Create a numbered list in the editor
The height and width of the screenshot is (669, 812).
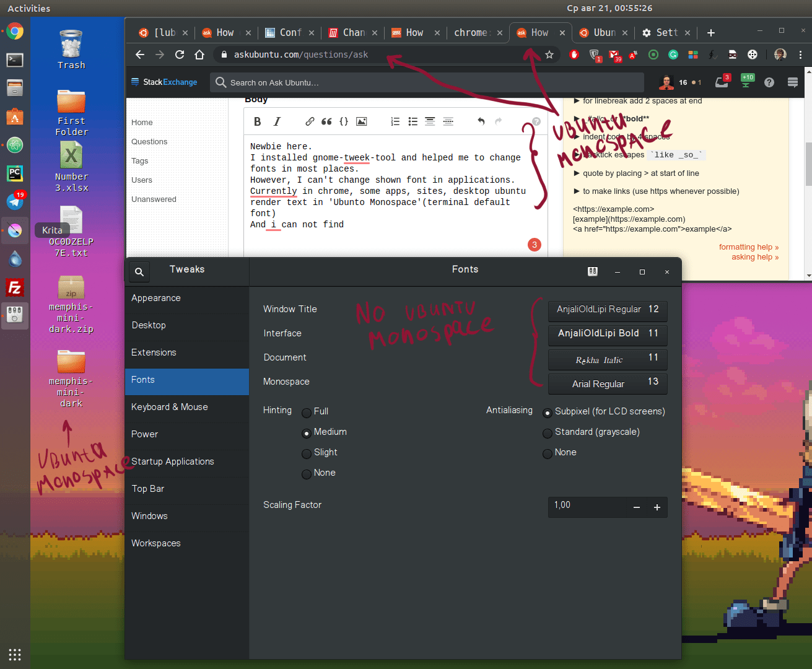(x=395, y=121)
